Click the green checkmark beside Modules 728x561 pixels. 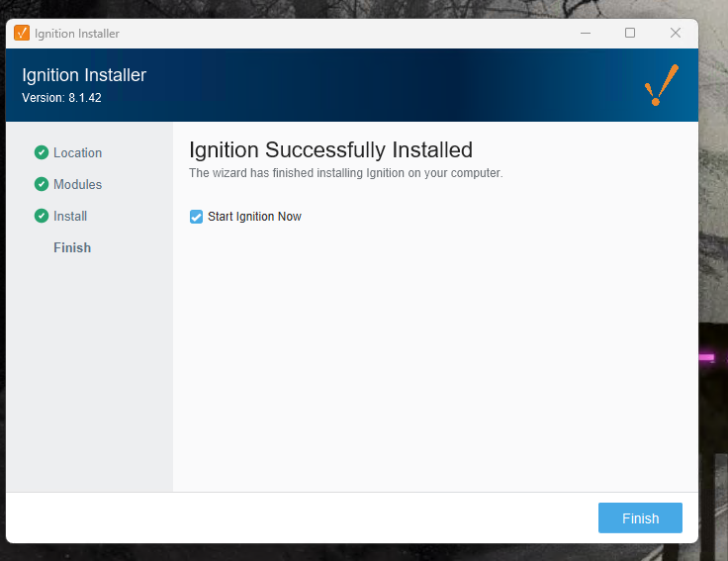(42, 184)
